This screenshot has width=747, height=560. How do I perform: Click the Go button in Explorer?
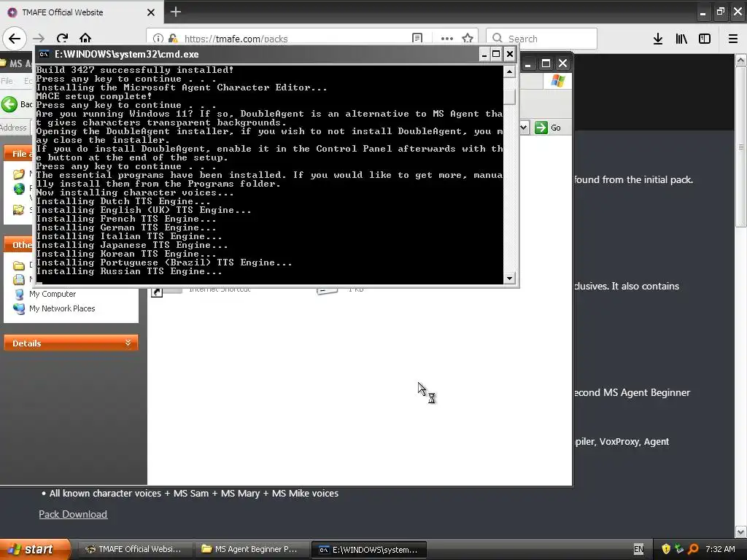[x=548, y=128]
